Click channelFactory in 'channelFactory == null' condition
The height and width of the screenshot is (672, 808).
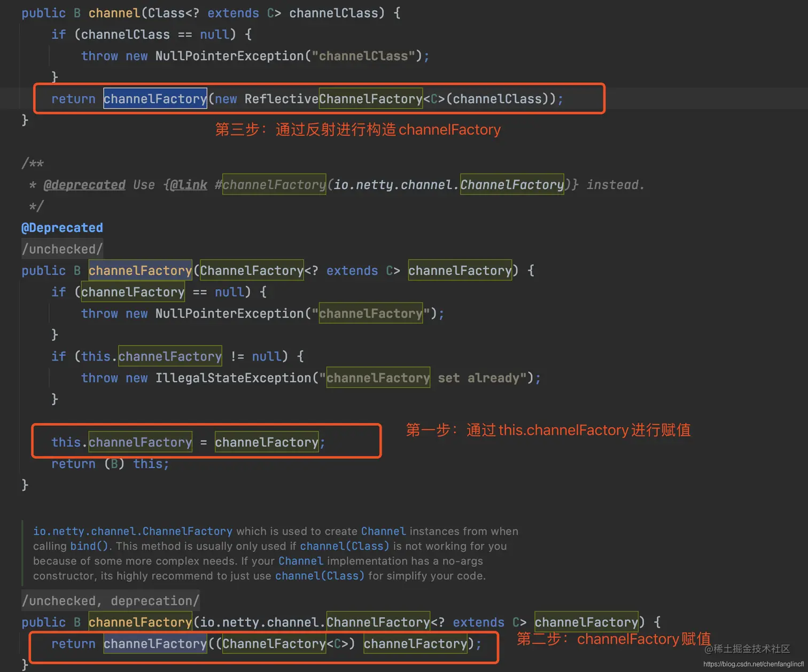[x=133, y=292]
